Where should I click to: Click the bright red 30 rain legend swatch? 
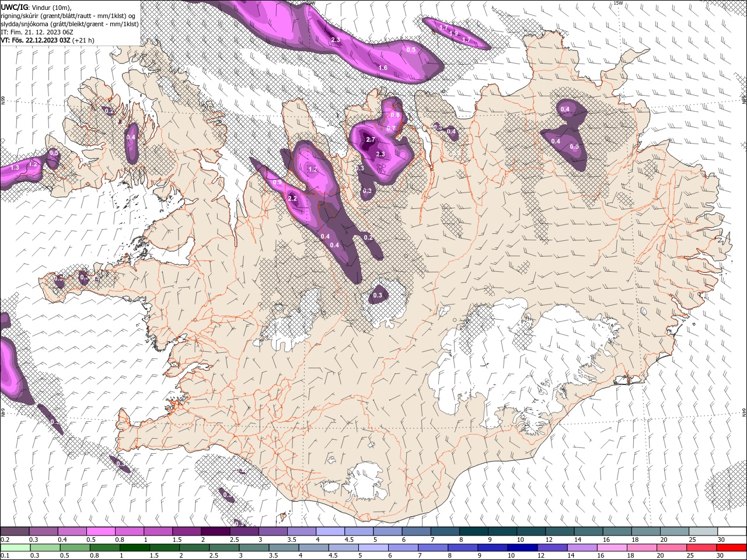[x=732, y=548]
